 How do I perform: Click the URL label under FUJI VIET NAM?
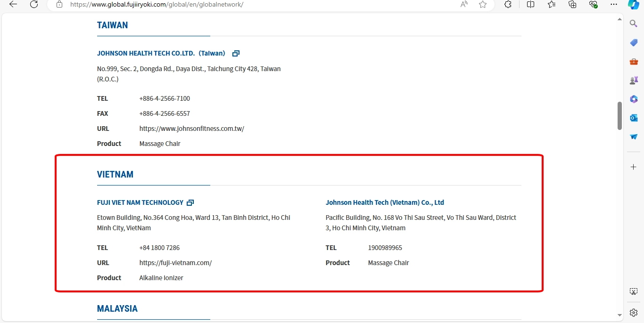point(103,263)
